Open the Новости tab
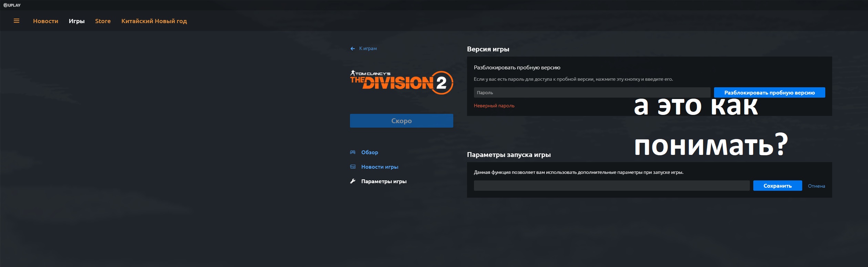This screenshot has width=868, height=267. [45, 21]
